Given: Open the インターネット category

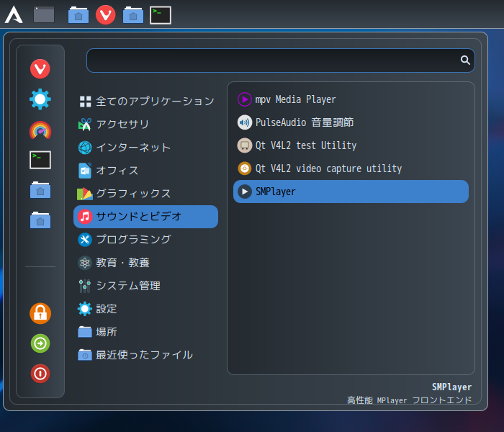Looking at the screenshot, I should tap(146, 148).
